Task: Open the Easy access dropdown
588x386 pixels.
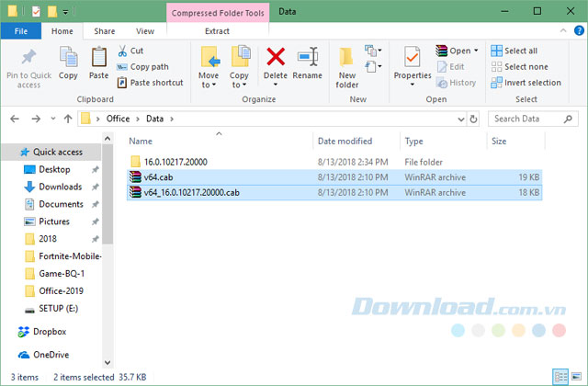Action: tap(374, 67)
